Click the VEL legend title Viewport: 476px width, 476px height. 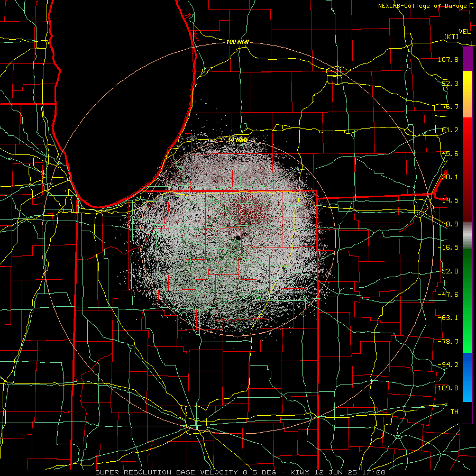click(x=465, y=32)
